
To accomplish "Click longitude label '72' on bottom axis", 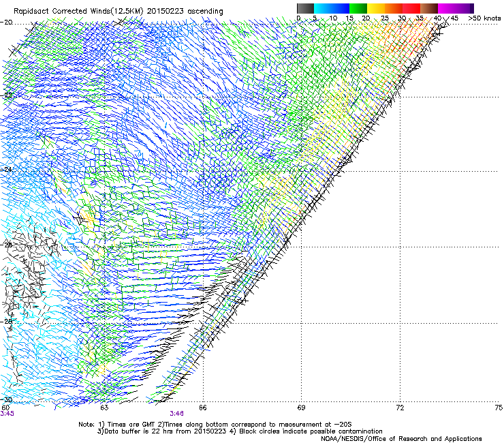I will pyautogui.click(x=400, y=408).
